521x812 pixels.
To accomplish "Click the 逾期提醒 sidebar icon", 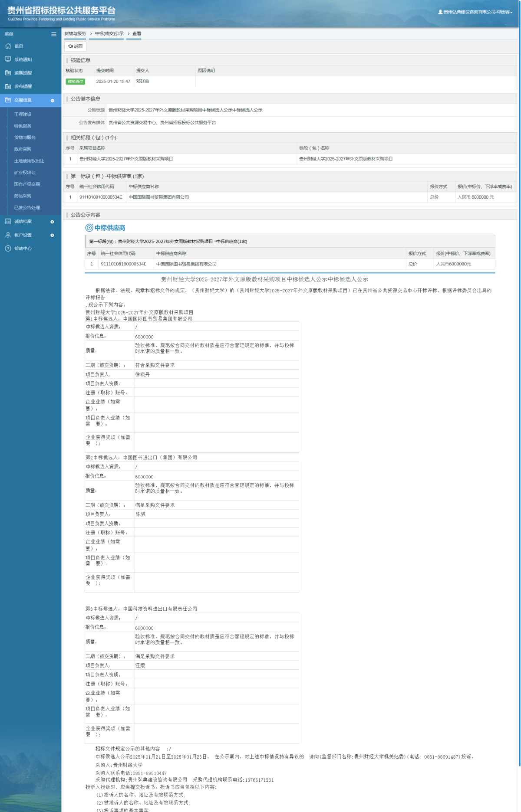I will tap(8, 73).
